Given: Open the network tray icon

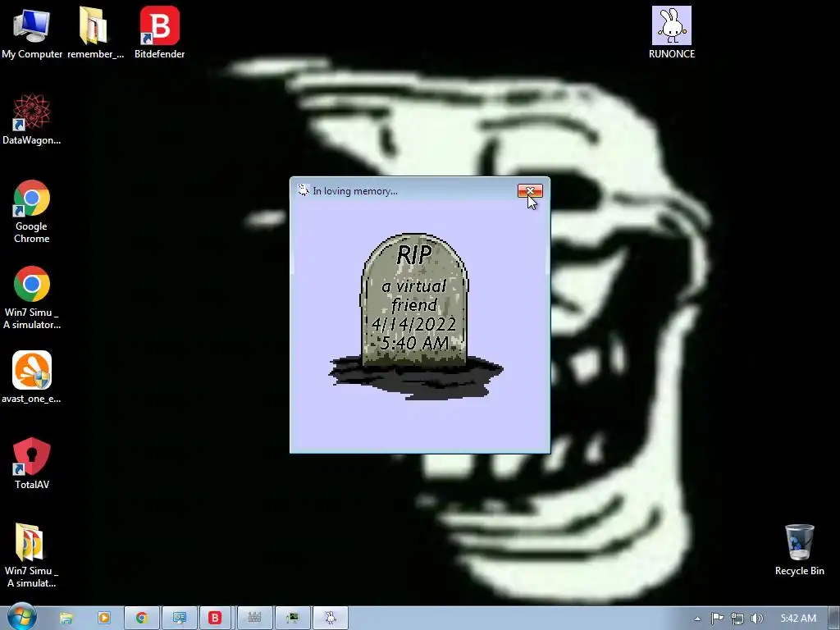Looking at the screenshot, I should (737, 619).
